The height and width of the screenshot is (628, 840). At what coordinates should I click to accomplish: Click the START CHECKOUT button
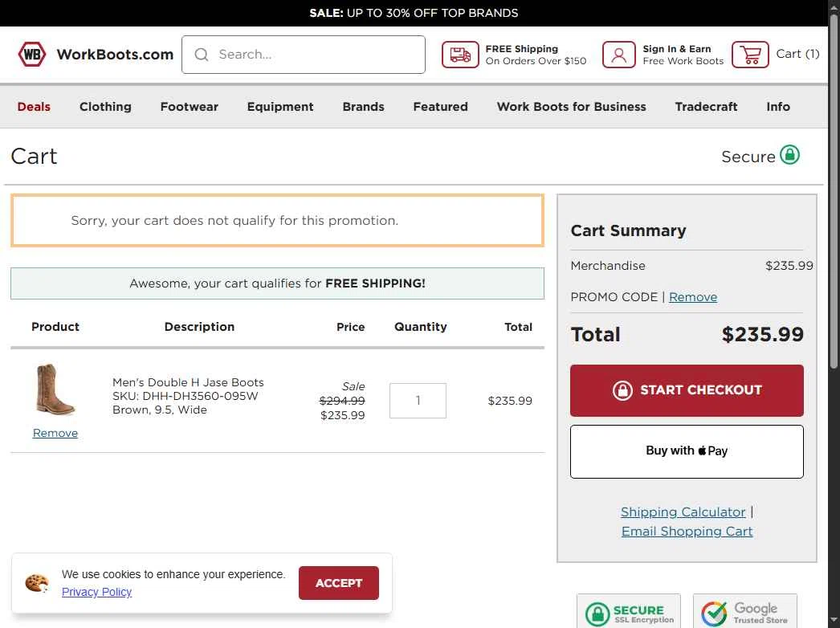pyautogui.click(x=687, y=390)
